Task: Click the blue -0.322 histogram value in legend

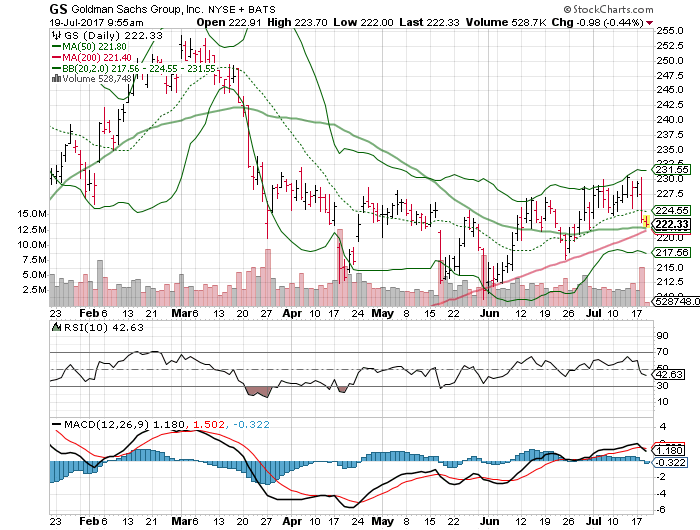Action: [251, 424]
